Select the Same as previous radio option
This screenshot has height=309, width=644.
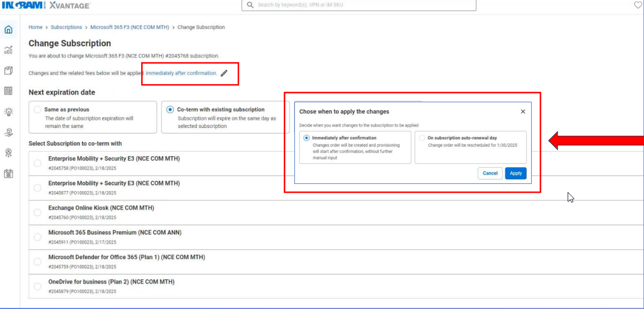click(x=38, y=110)
